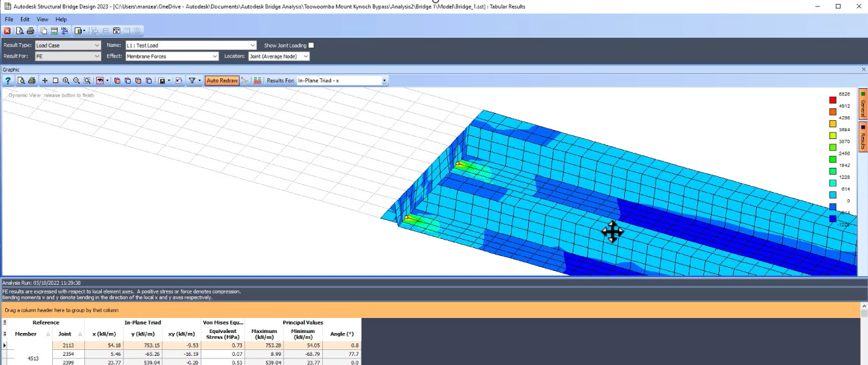Click the third orange view-cube icon

click(x=138, y=80)
